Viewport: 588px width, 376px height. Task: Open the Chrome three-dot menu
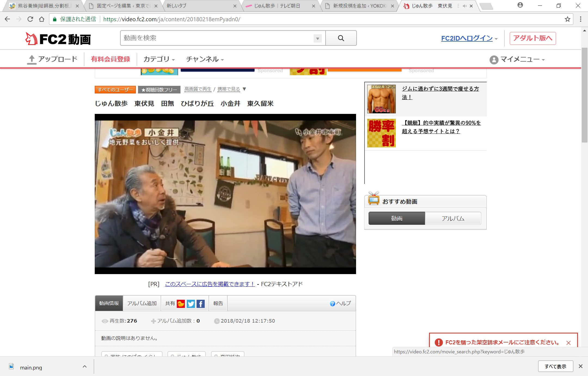tap(581, 19)
